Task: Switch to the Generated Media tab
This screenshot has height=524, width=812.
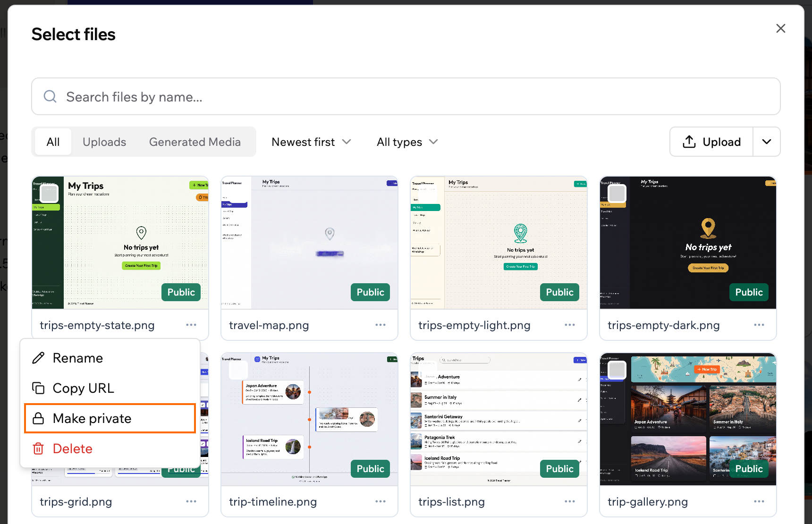Action: 195,142
